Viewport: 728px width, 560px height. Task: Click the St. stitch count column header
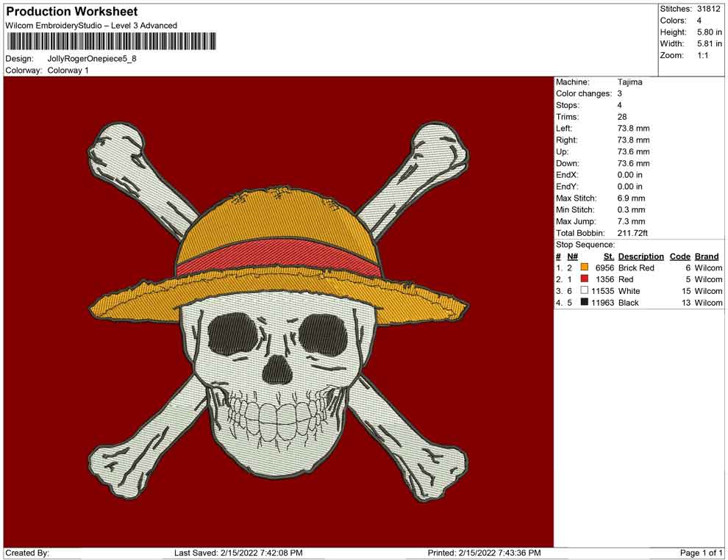(x=608, y=256)
